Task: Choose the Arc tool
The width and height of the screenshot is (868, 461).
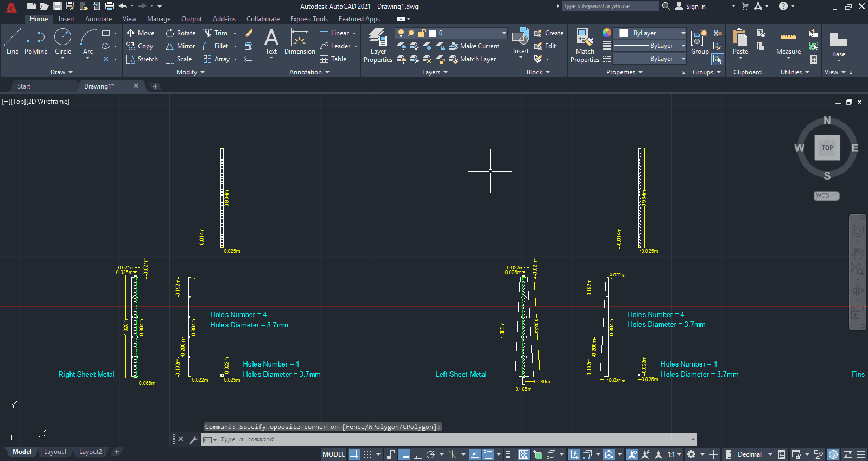Action: click(88, 42)
